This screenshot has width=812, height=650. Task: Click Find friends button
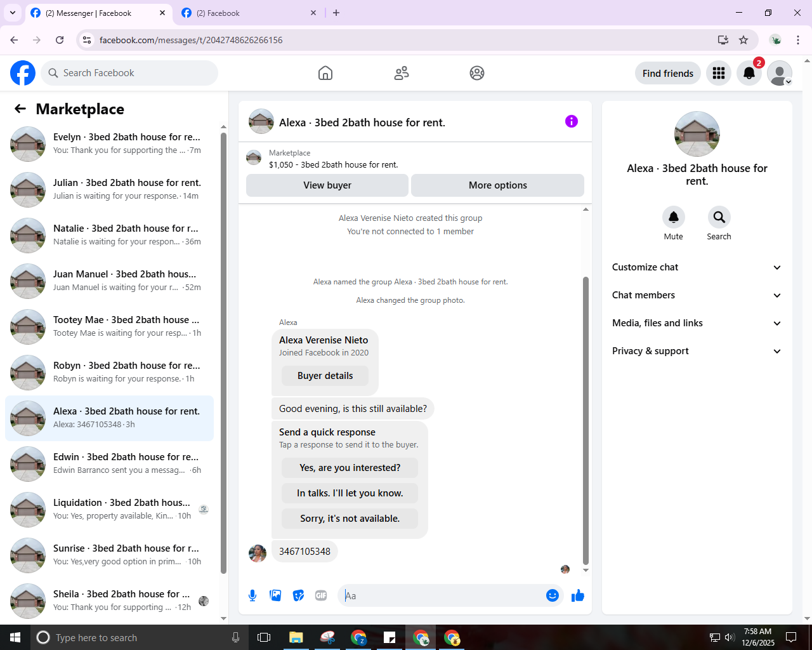pos(668,73)
